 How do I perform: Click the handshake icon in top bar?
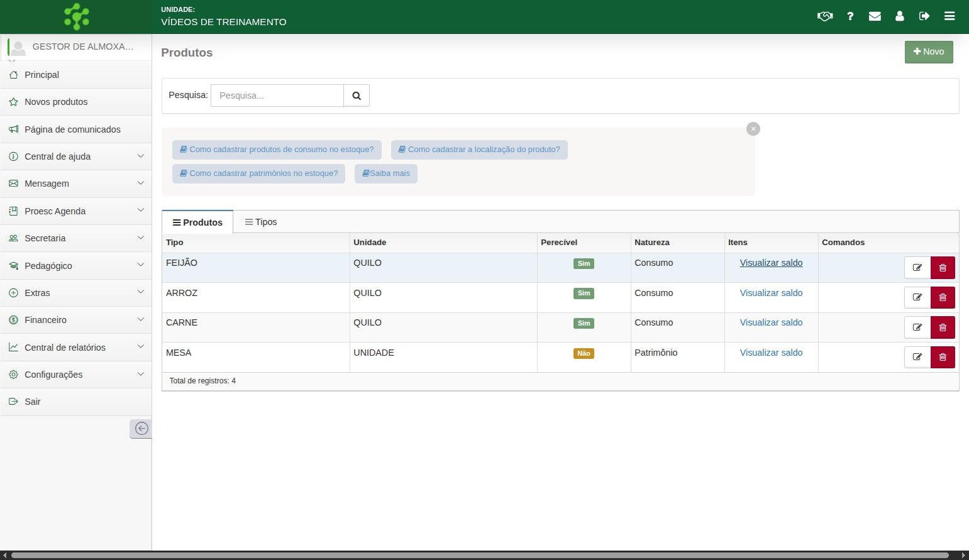click(824, 16)
